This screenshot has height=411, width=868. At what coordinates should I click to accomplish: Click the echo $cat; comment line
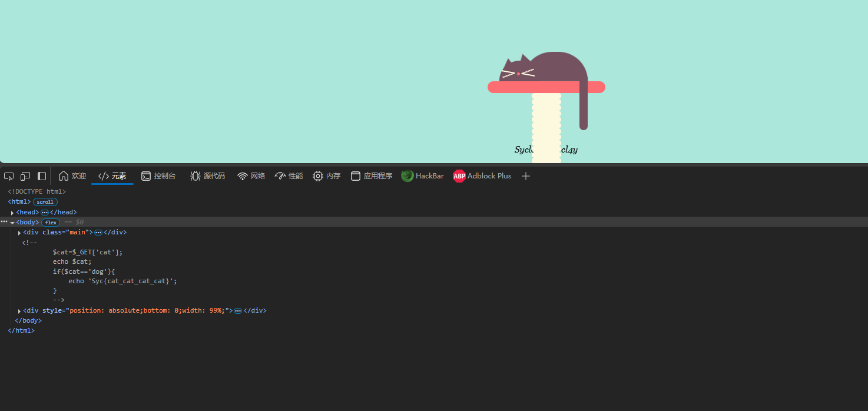72,261
